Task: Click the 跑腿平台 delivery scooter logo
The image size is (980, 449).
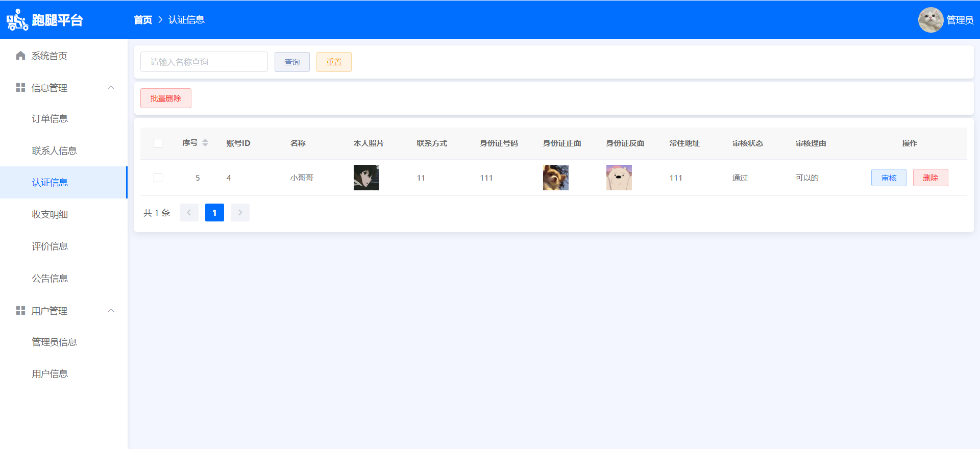Action: pos(17,20)
